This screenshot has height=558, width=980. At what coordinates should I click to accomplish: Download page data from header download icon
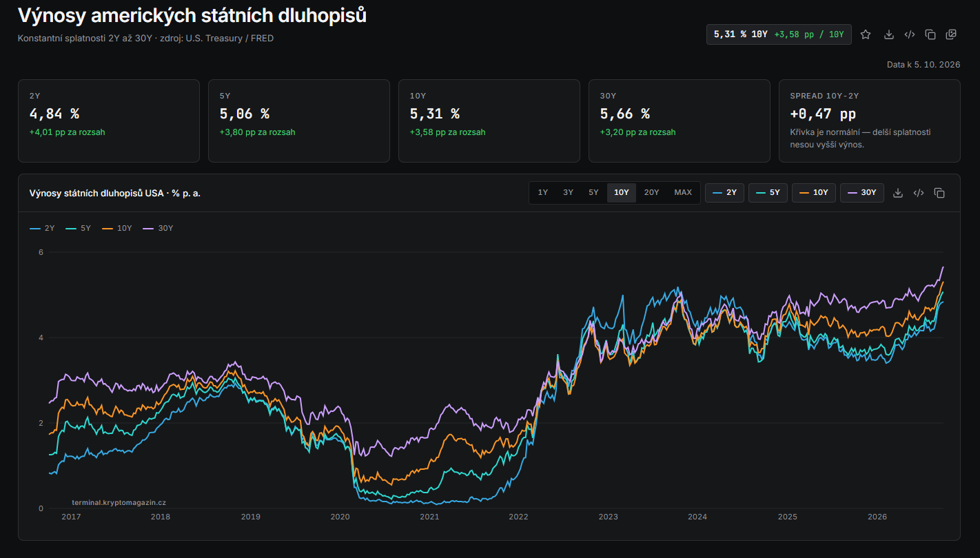pos(889,34)
